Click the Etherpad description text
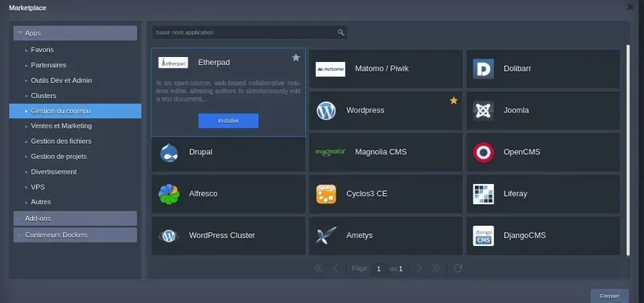This screenshot has width=644, height=303. (229, 91)
